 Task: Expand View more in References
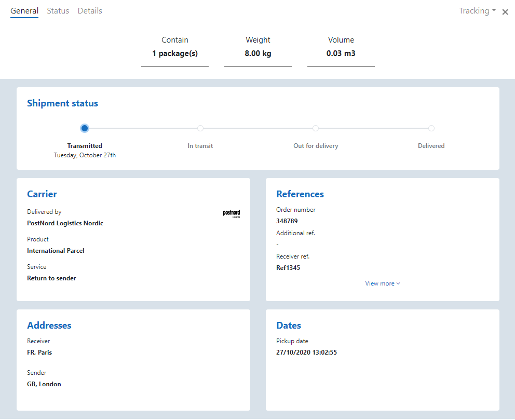(x=383, y=283)
